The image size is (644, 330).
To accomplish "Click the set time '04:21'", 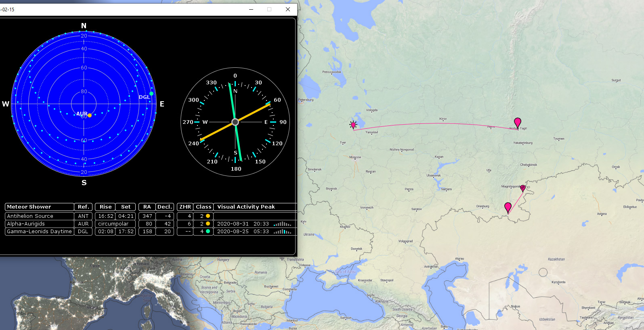I will (126, 216).
